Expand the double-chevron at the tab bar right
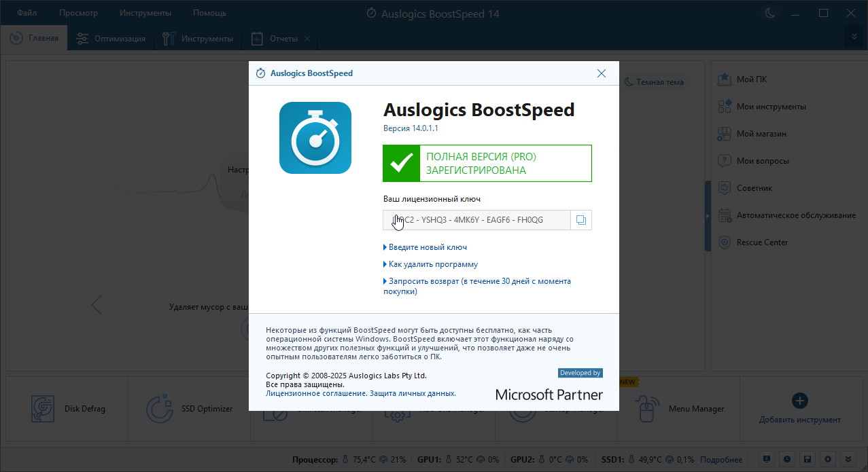868x472 pixels. point(854,37)
